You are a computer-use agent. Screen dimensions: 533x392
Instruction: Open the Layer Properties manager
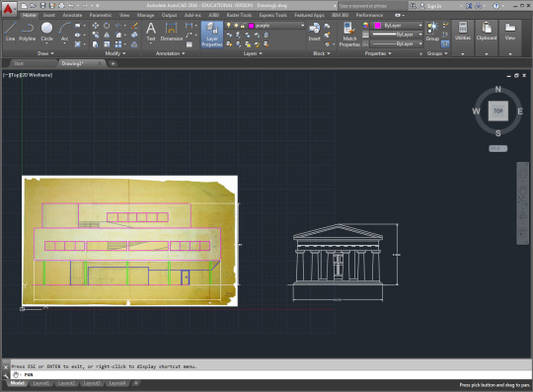pos(212,35)
